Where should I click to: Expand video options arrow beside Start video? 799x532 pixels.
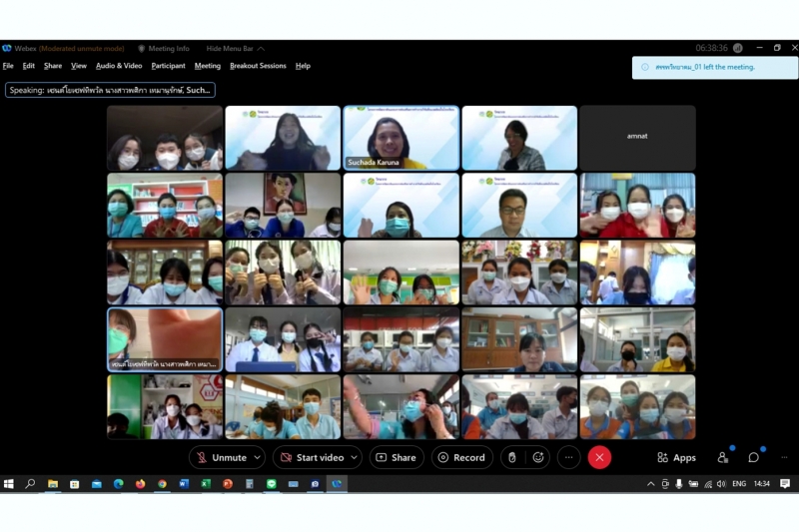coord(354,457)
